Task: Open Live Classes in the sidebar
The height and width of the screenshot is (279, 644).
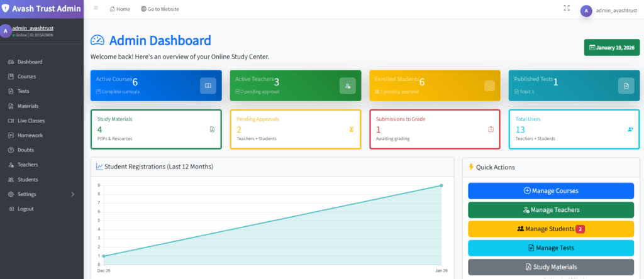Action: tap(31, 121)
